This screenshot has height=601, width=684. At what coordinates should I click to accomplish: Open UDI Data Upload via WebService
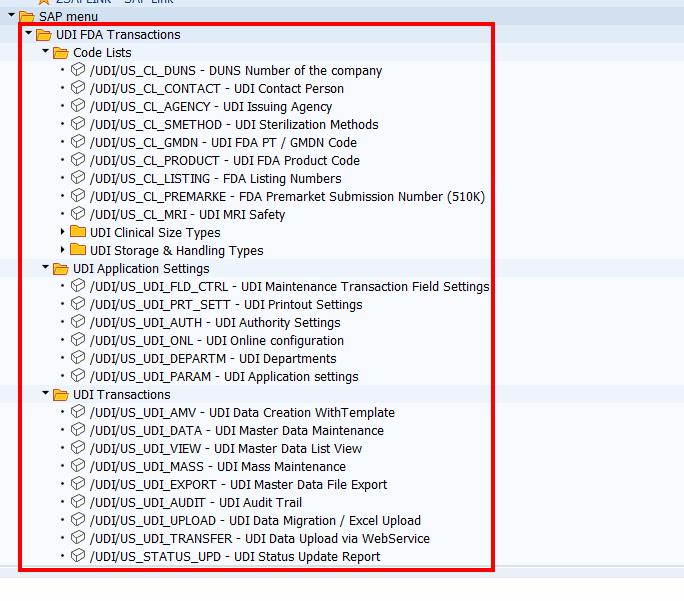pyautogui.click(x=260, y=539)
